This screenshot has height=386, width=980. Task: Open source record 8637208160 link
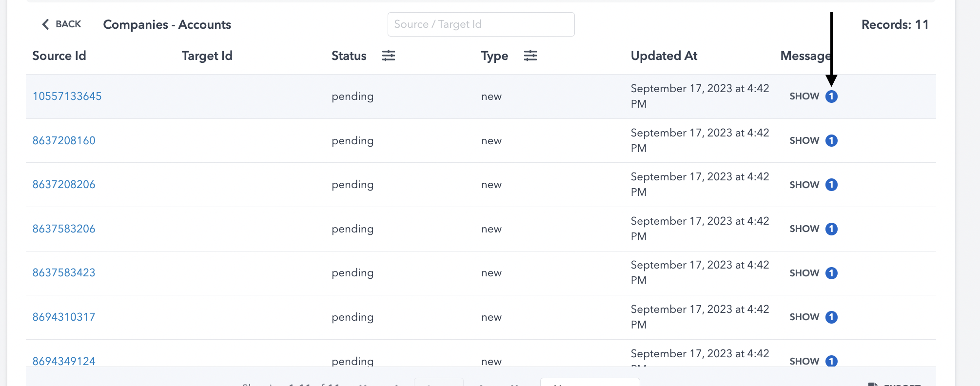[64, 141]
